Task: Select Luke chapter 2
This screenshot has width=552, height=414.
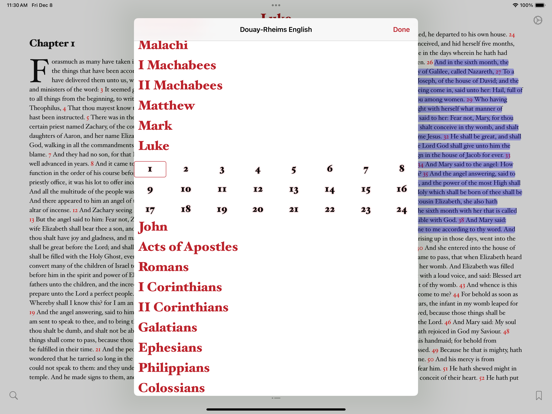Action: point(186,169)
